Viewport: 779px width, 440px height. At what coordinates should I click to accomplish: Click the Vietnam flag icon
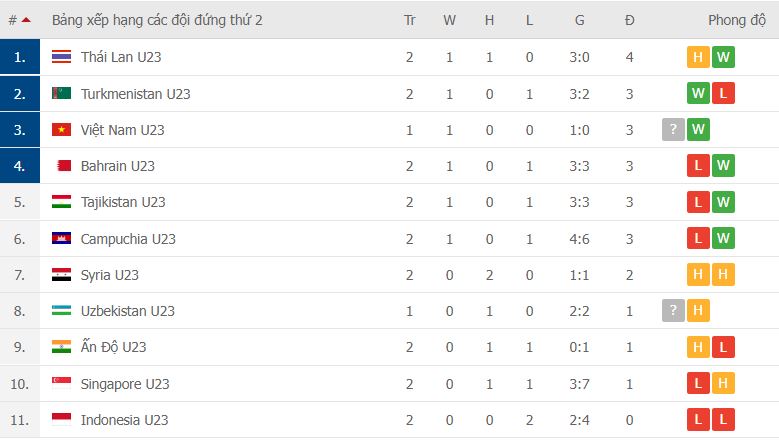[62, 130]
